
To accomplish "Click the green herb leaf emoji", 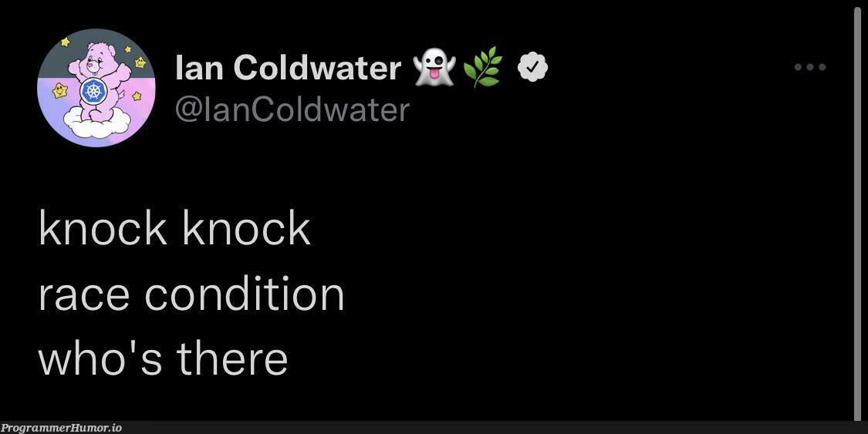I will click(482, 67).
